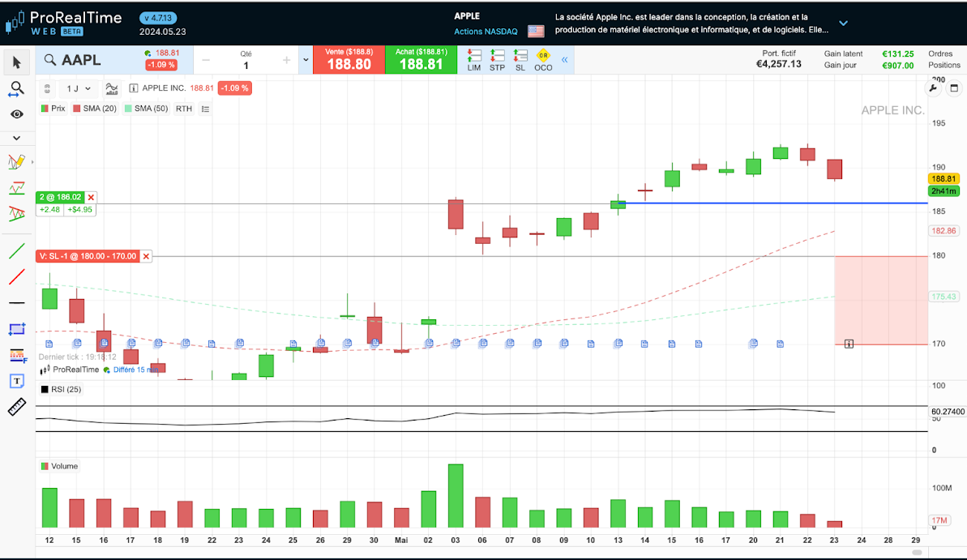Toggle the RTH trading hours button
967x560 pixels.
[184, 109]
